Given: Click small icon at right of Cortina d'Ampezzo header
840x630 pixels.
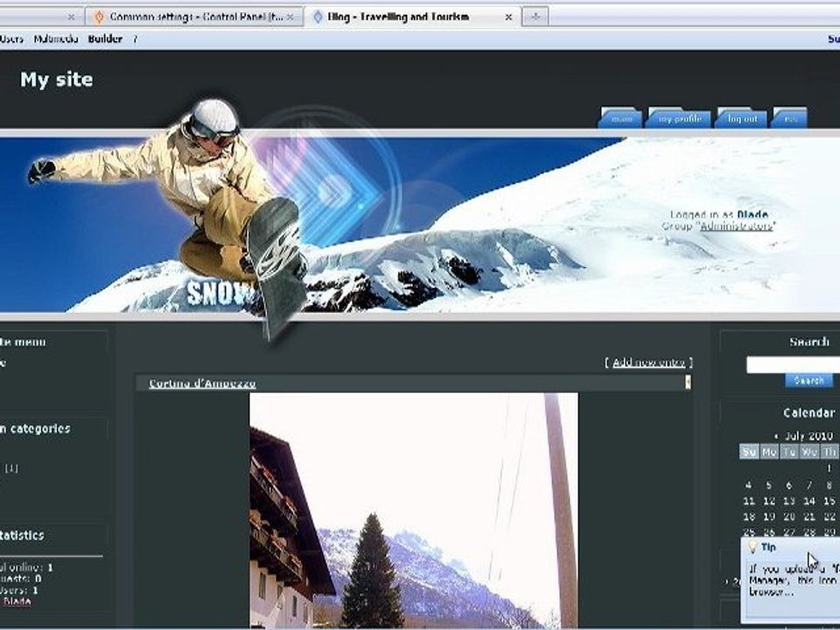Looking at the screenshot, I should (688, 382).
